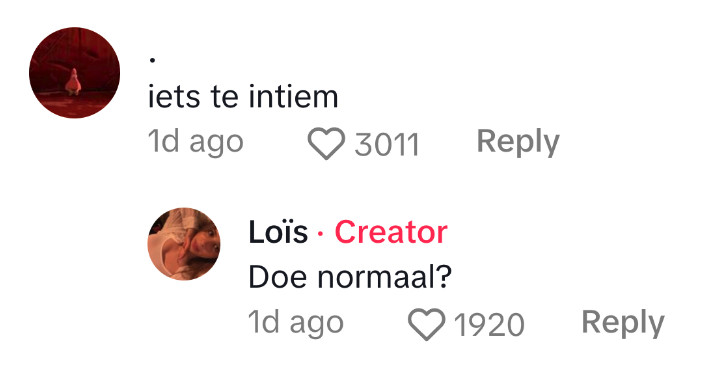Click the separator dot between Loïs and Creator
721x377 pixels.
point(320,234)
